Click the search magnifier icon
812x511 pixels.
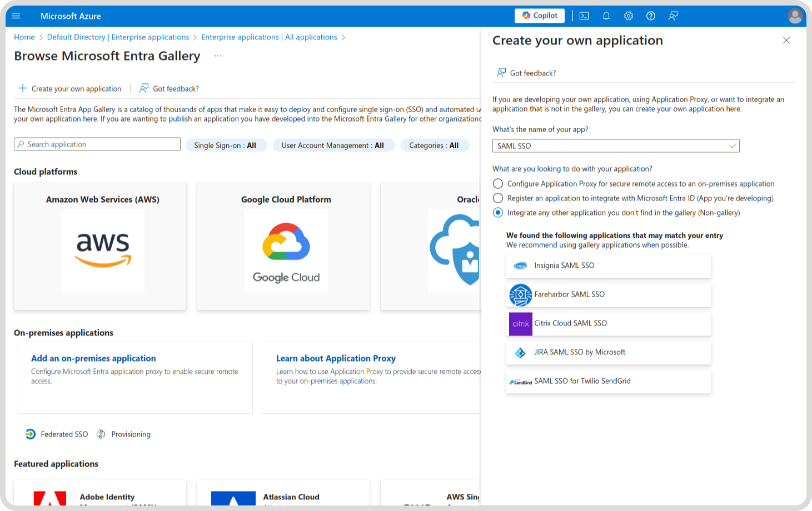tap(21, 144)
